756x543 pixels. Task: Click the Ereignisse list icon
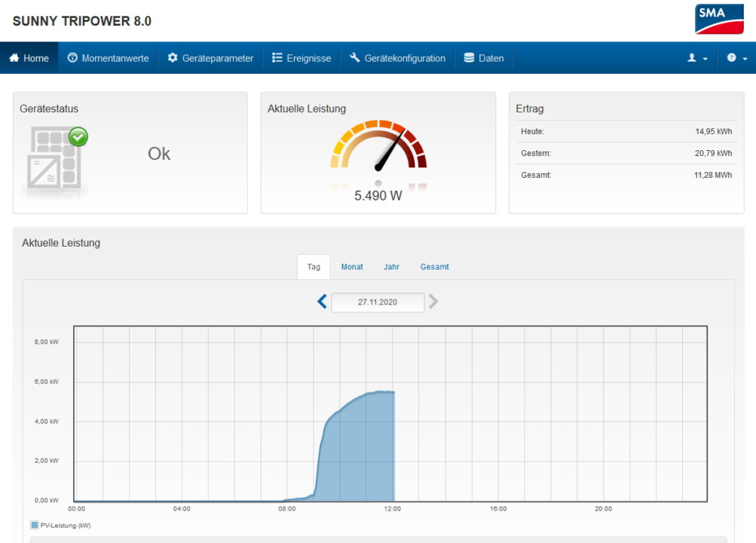pyautogui.click(x=277, y=58)
